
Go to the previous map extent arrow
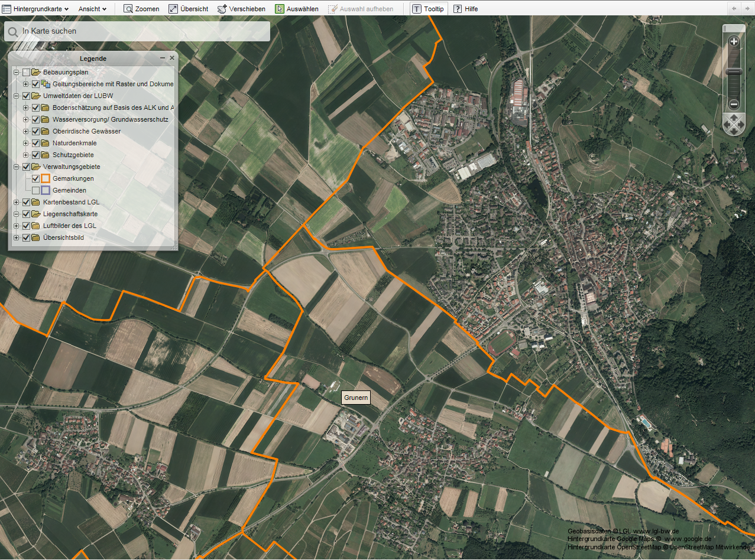tap(734, 8)
